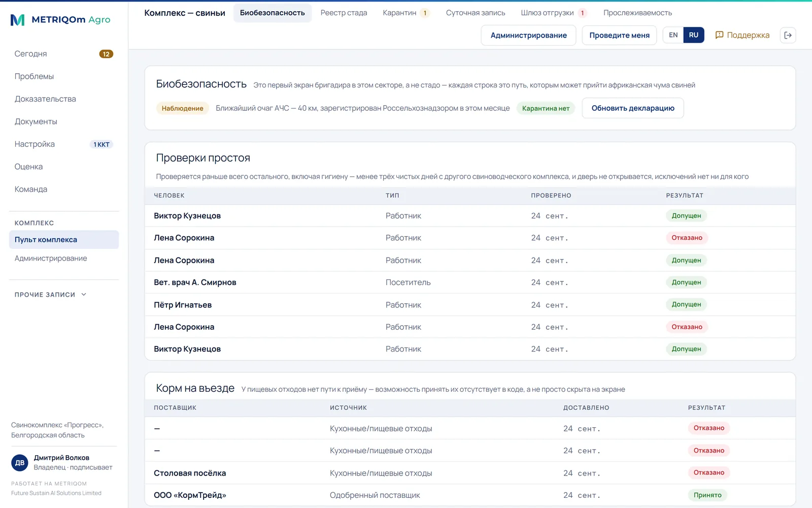Image resolution: width=812 pixels, height=508 pixels.
Task: Open Сегодня in the sidebar
Action: (x=64, y=54)
